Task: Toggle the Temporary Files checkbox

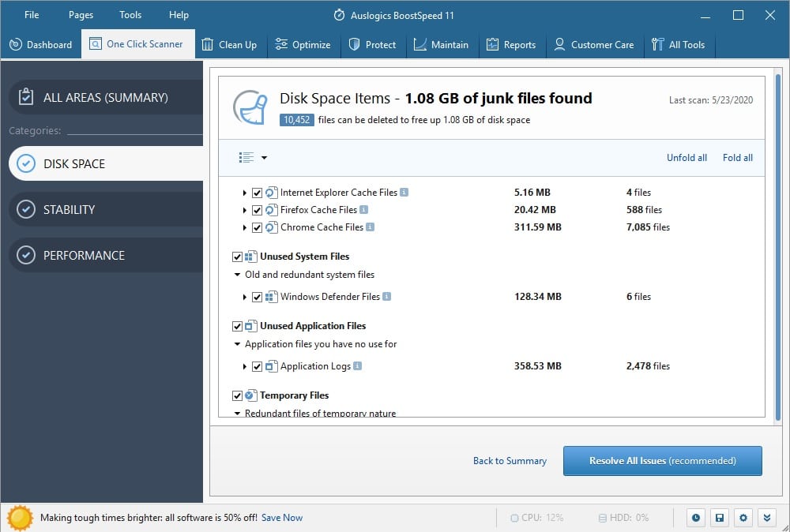Action: click(x=237, y=395)
